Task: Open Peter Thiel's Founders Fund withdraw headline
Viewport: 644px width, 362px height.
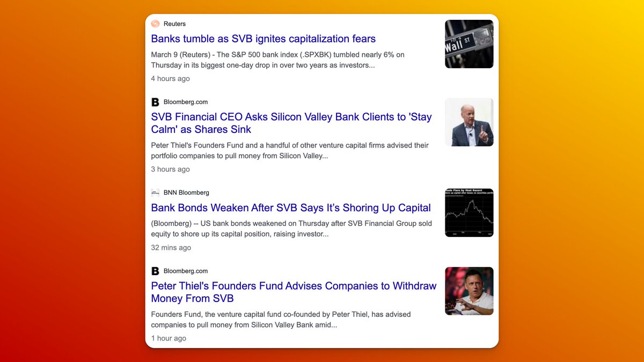Action: (294, 292)
